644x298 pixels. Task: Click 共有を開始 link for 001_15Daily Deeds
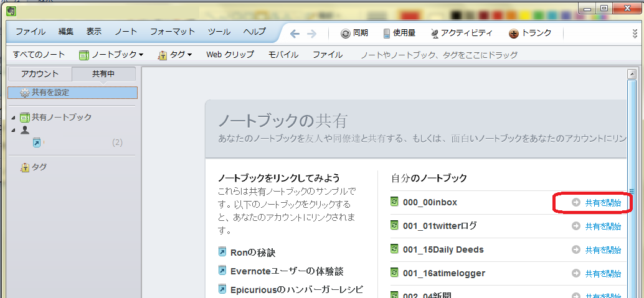tap(603, 250)
